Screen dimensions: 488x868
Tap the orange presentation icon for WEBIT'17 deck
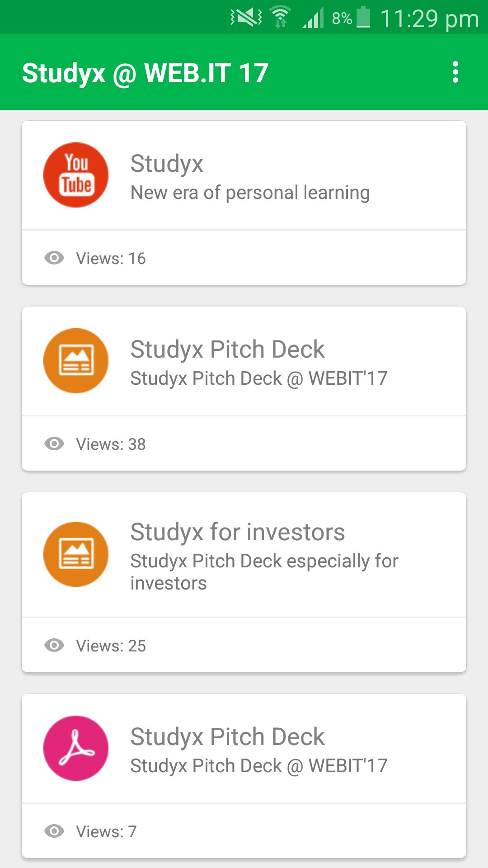click(x=76, y=361)
